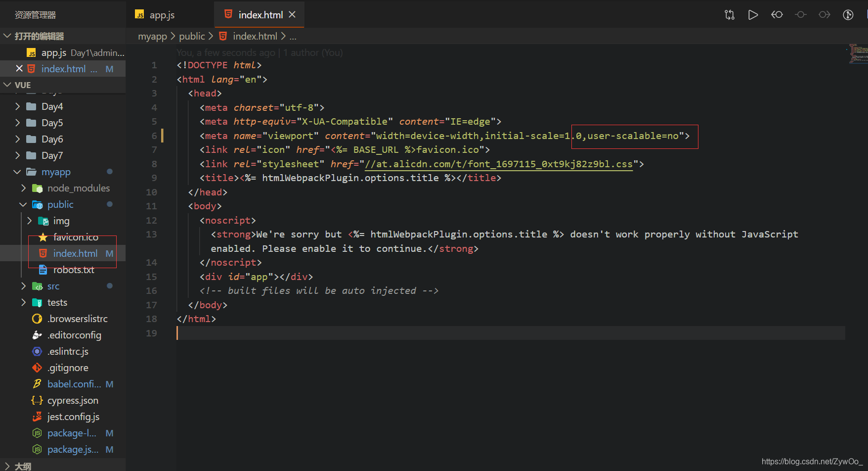Open the .gitignore file
The width and height of the screenshot is (868, 471).
[68, 368]
